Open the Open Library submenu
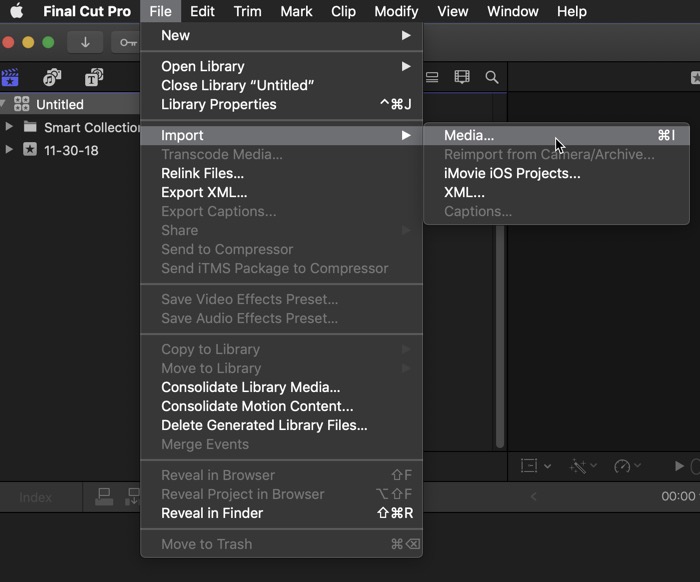This screenshot has height=582, width=700. [281, 67]
